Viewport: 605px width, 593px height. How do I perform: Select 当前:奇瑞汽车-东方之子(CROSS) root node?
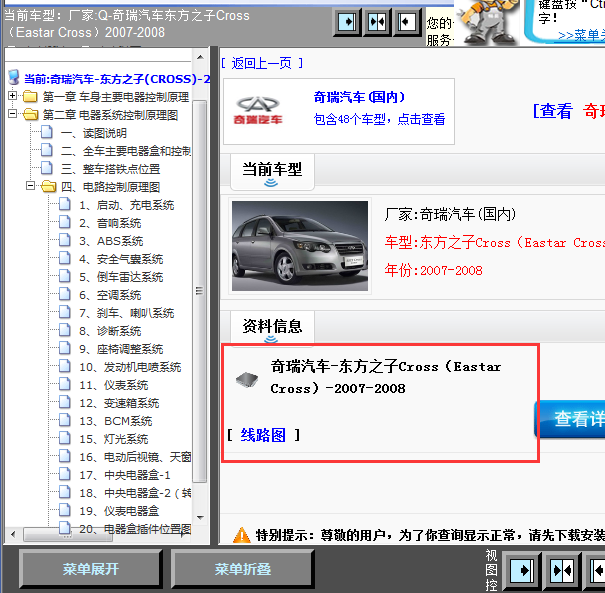(117, 79)
